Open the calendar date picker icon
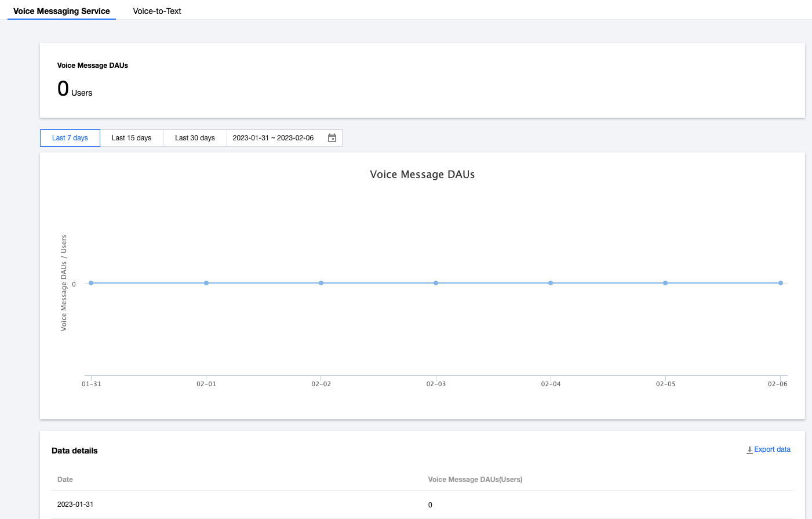 (332, 138)
